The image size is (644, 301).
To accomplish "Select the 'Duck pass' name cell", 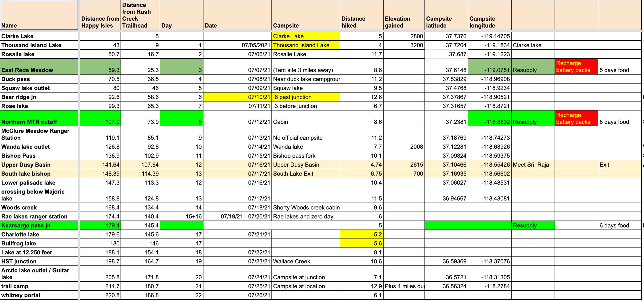I will 39,79.
